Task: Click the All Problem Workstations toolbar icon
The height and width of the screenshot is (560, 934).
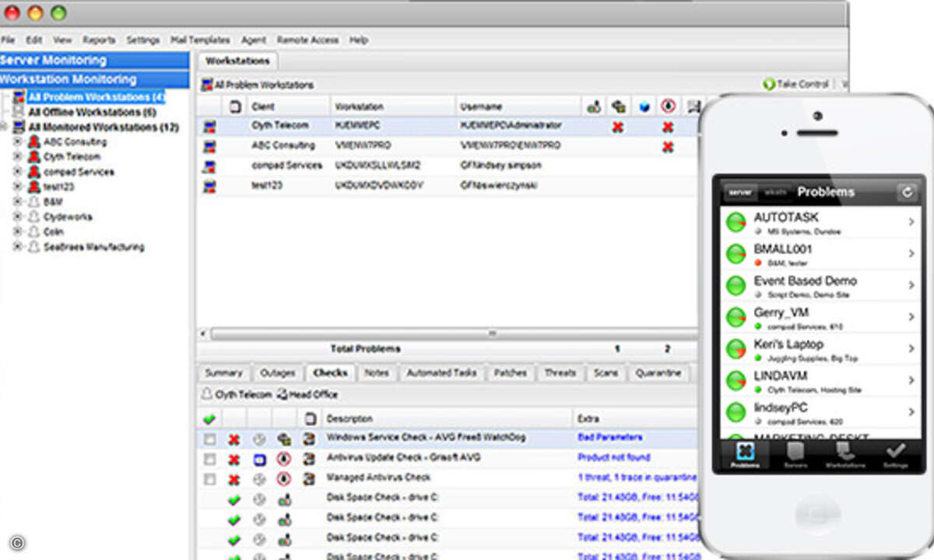Action: click(x=207, y=85)
